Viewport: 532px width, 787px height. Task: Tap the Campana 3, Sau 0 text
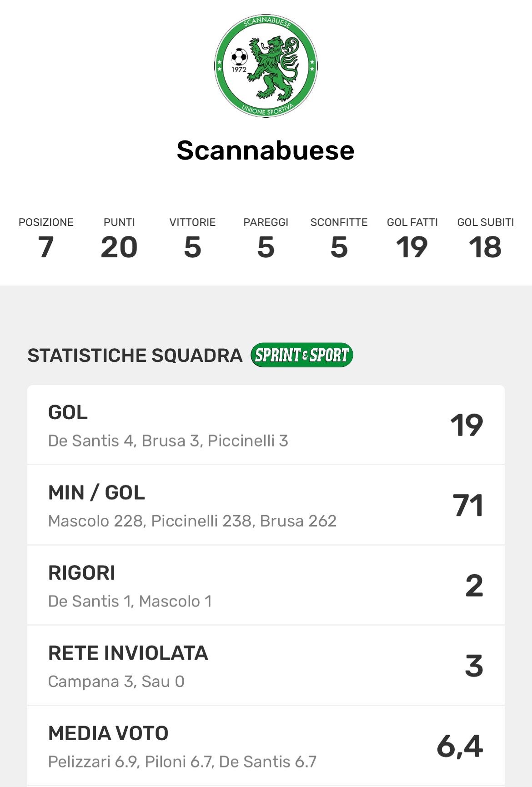tap(116, 682)
